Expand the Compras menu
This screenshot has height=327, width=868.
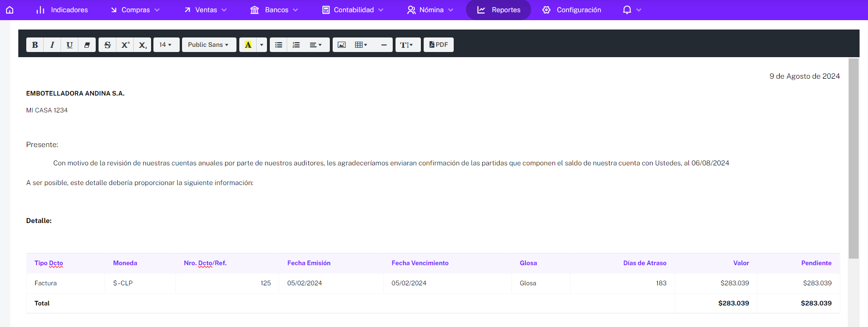[x=135, y=10]
